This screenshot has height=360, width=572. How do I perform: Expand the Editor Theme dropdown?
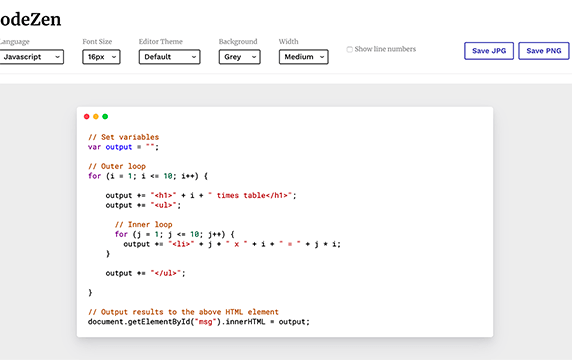point(170,57)
